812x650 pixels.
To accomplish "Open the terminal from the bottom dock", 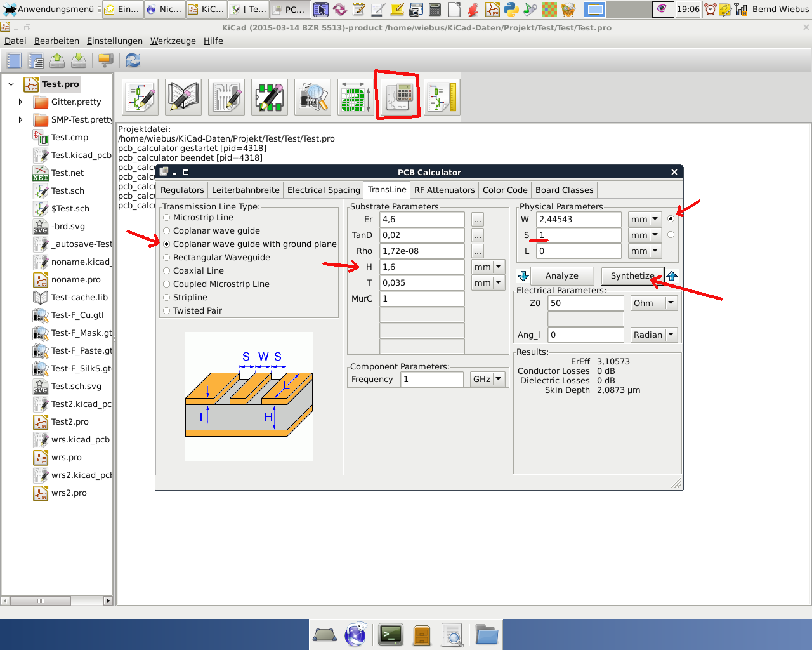I will tap(391, 634).
